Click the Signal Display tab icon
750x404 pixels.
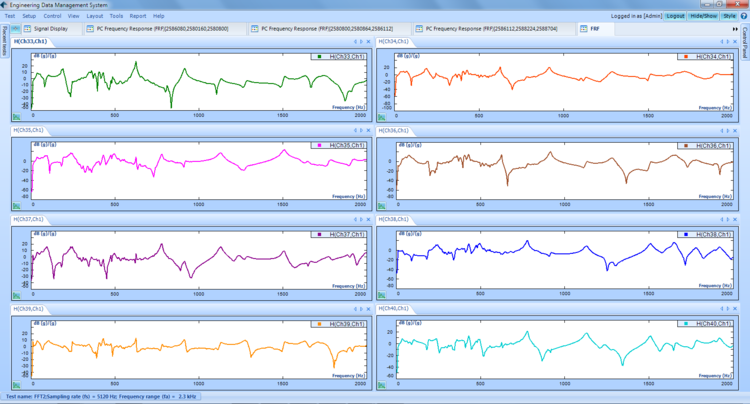tap(40, 29)
